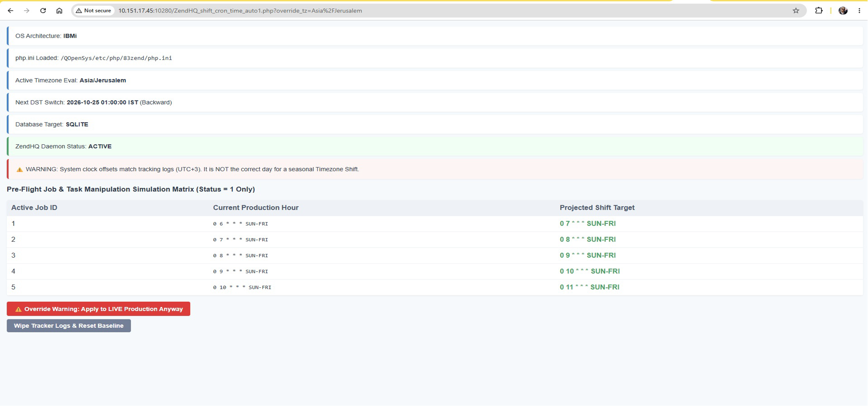Viewport: 868px width, 406px height.
Task: Click Active Job ID cell 4
Action: [13, 271]
